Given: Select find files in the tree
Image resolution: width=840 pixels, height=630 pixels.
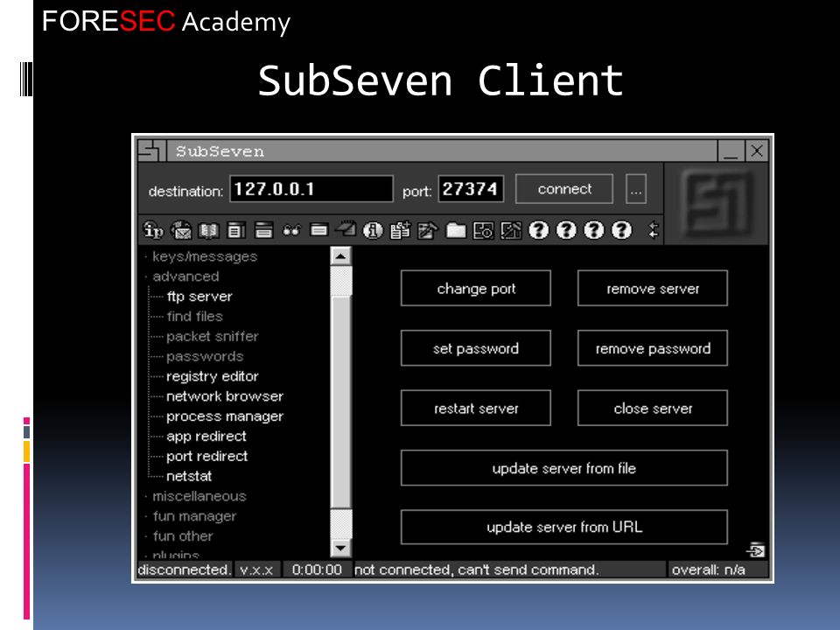Looking at the screenshot, I should (x=194, y=316).
